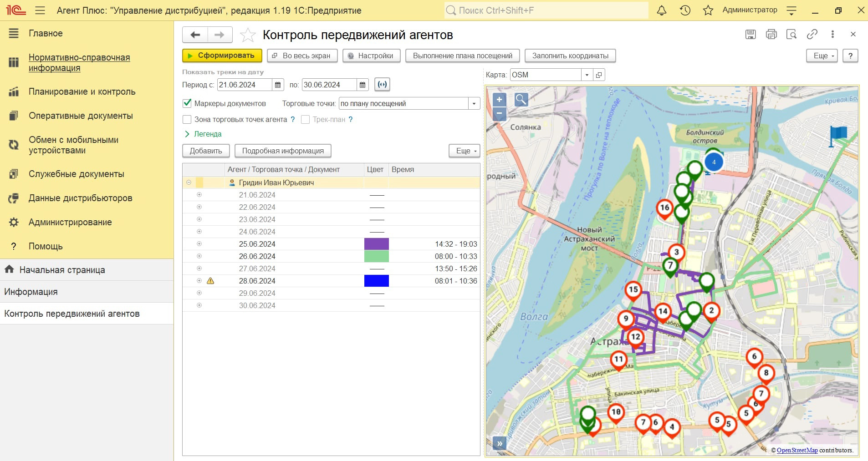
Task: Toggle the Трек-план checkbox
Action: [306, 120]
